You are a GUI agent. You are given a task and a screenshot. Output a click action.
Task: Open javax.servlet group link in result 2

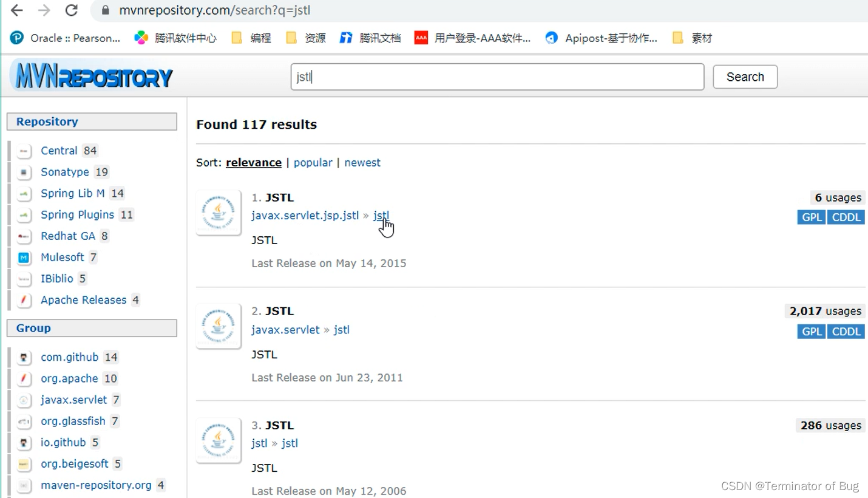coord(285,330)
